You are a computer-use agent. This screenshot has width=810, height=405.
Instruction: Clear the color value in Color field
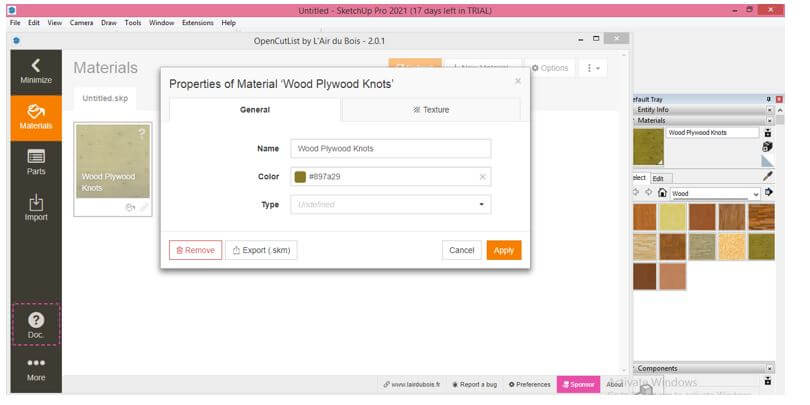pos(482,177)
